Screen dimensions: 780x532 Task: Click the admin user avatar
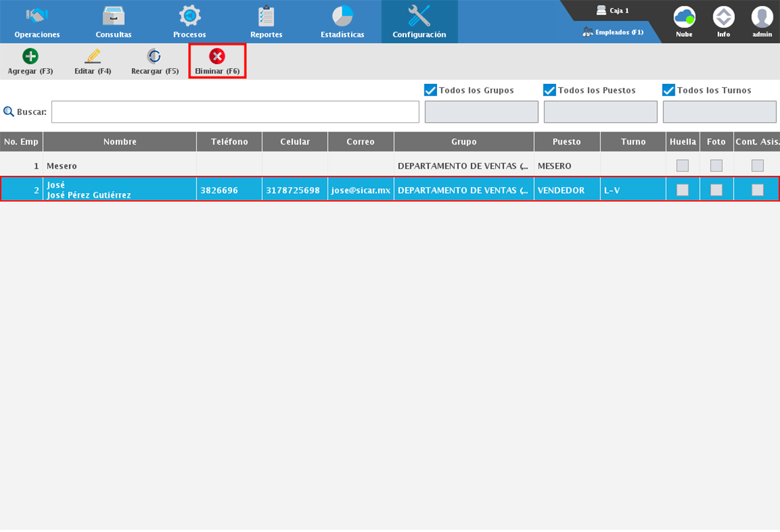click(x=762, y=17)
